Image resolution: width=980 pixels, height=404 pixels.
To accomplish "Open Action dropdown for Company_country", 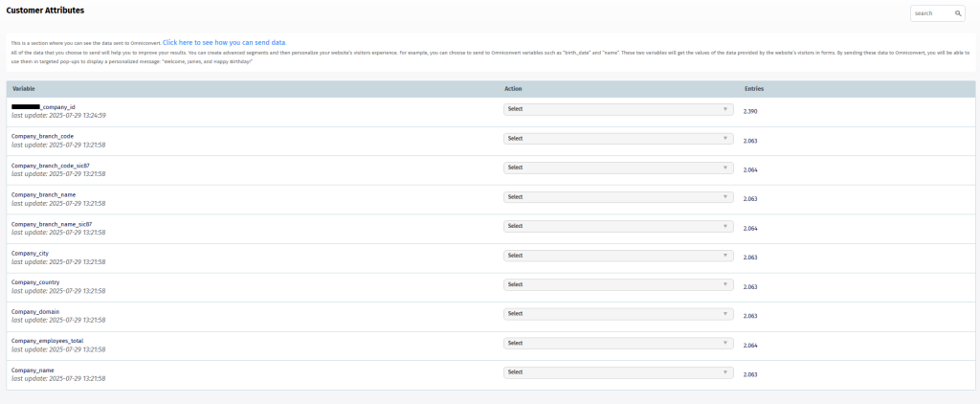I will click(x=618, y=284).
